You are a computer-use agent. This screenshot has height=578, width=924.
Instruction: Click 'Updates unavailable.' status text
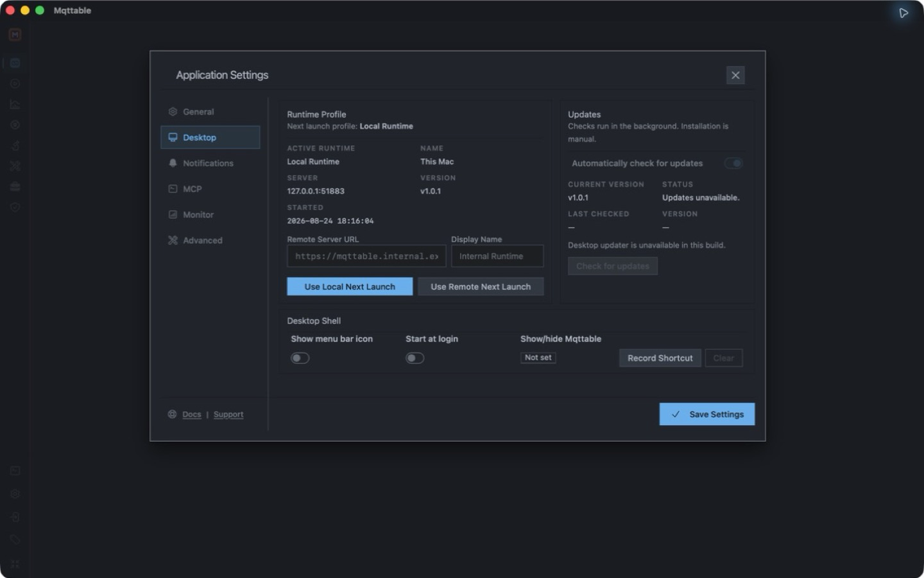(701, 197)
